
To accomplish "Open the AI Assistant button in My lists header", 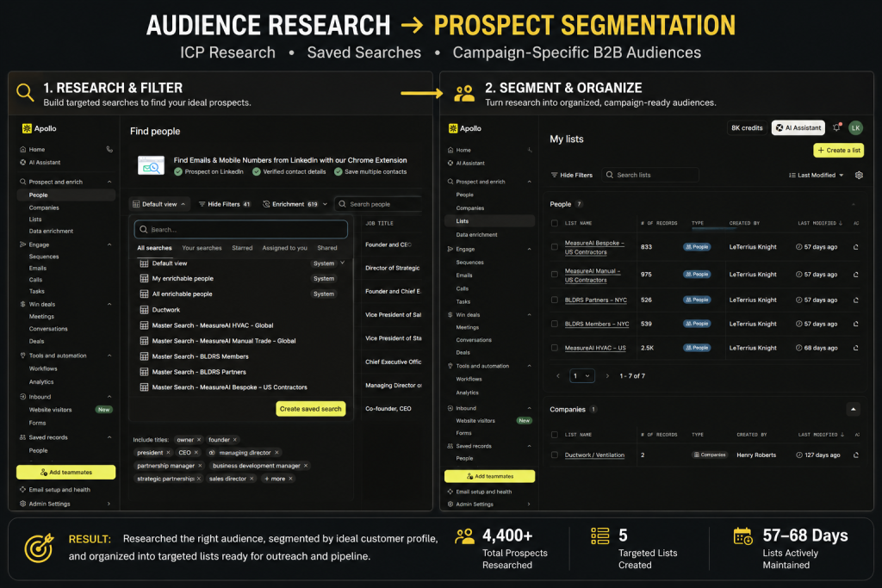I will 798,127.
